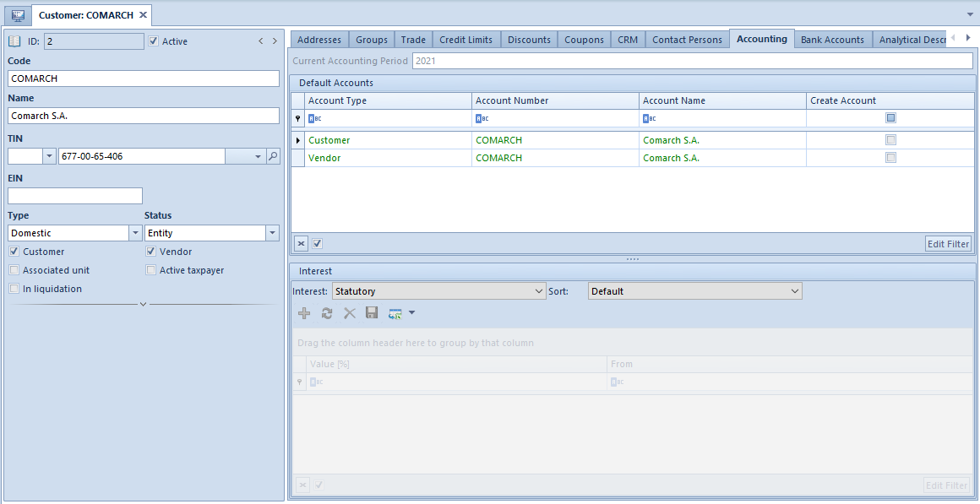Click Account Name filter ABC icon
The height and width of the screenshot is (504, 980).
tap(650, 118)
